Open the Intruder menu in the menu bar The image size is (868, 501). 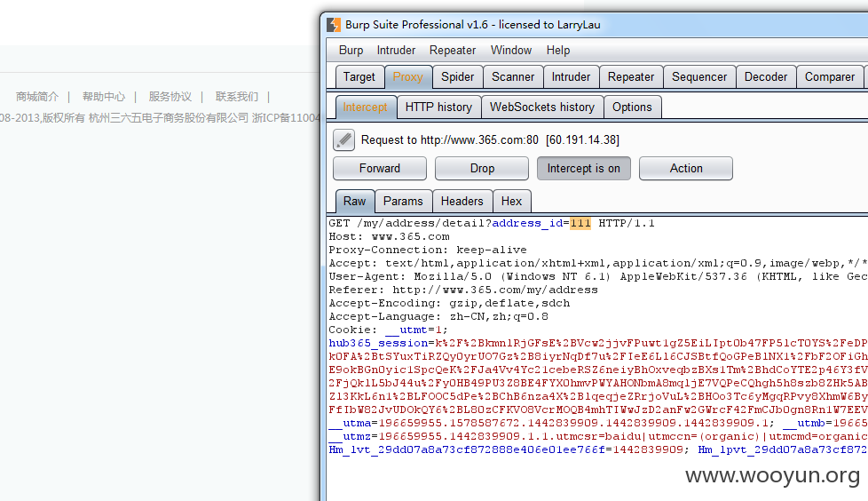(396, 51)
